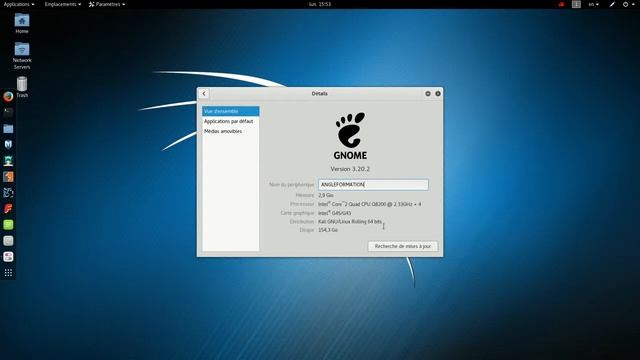This screenshot has width=640, height=360.
Task: Open the Tweak Tool dock icon
Action: (x=8, y=257)
